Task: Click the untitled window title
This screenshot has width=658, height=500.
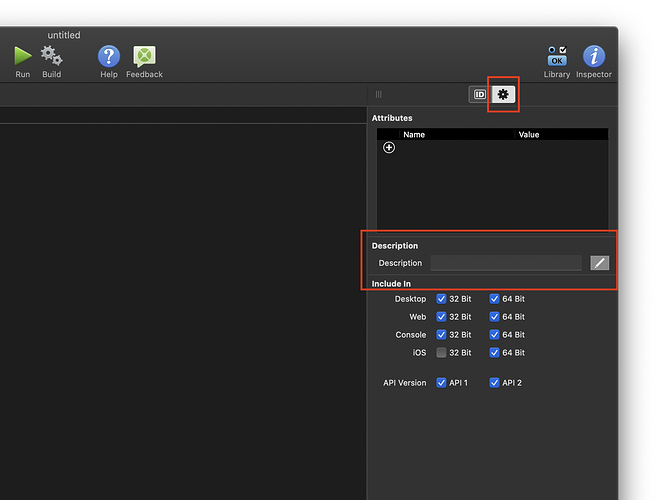Action: (64, 35)
